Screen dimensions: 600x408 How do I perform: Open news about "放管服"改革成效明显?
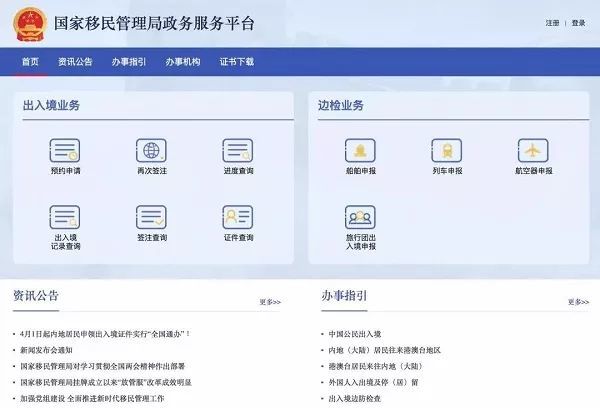point(106,382)
